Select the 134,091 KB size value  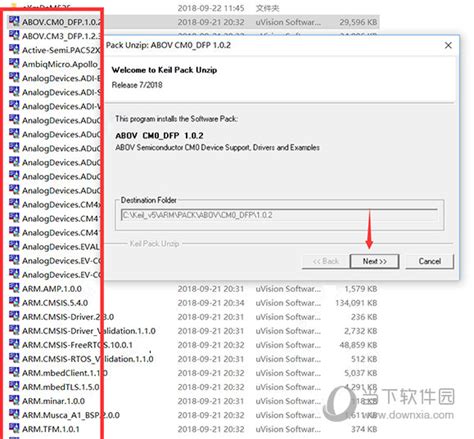coord(356,303)
